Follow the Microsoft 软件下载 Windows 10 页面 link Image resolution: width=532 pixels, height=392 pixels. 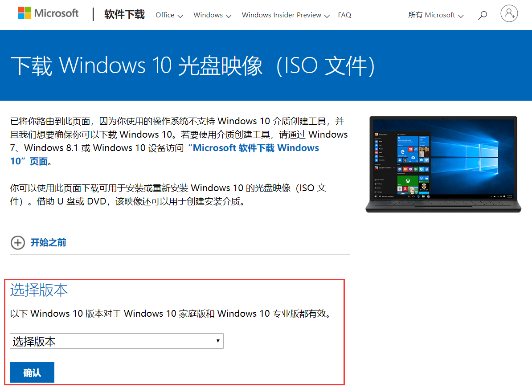[164, 155]
